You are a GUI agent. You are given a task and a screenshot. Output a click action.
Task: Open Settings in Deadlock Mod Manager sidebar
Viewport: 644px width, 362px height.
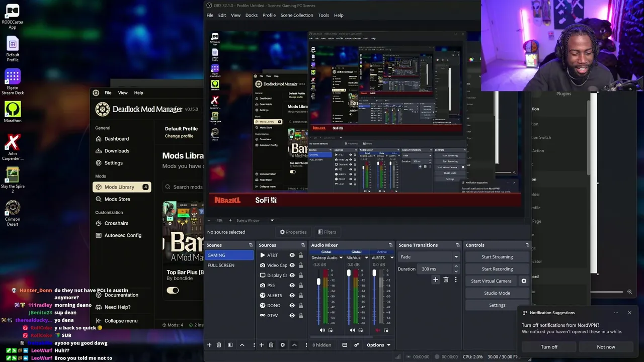coord(114,163)
